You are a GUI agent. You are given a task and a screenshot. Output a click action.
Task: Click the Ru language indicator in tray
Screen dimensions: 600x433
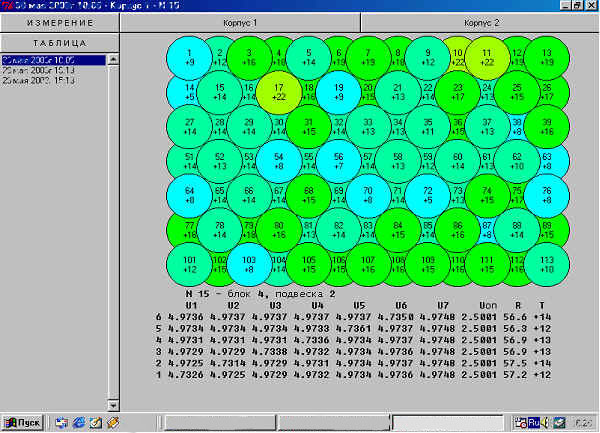(x=533, y=423)
